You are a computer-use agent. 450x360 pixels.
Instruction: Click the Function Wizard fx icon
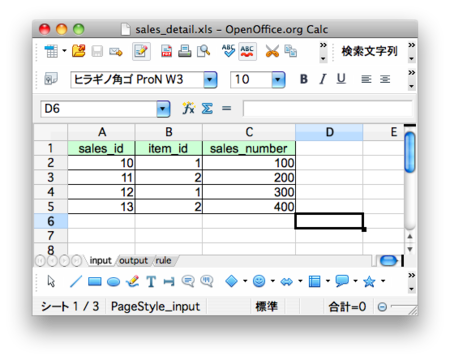coord(188,108)
